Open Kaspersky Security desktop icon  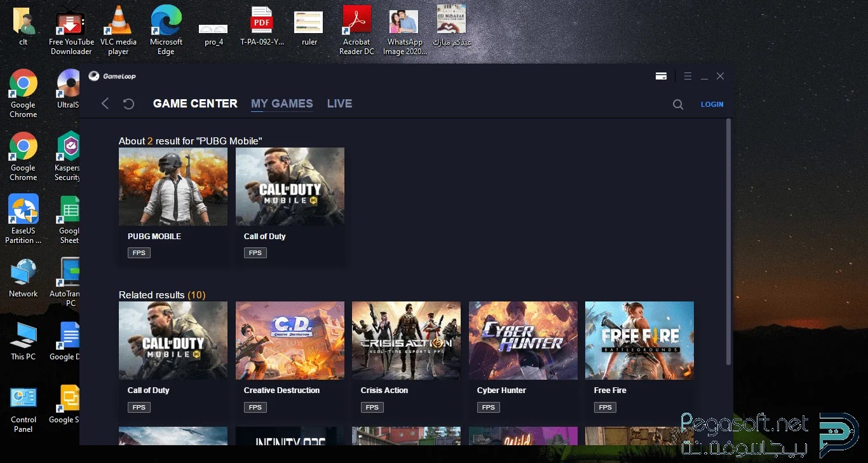(67, 156)
